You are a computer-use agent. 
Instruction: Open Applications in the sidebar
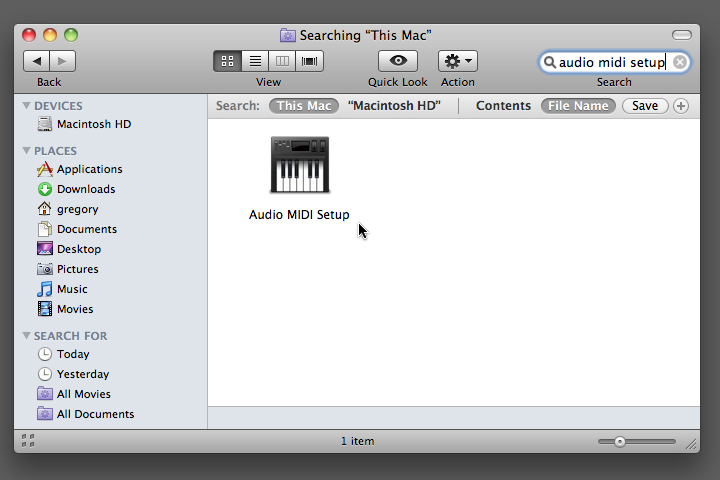coord(89,169)
